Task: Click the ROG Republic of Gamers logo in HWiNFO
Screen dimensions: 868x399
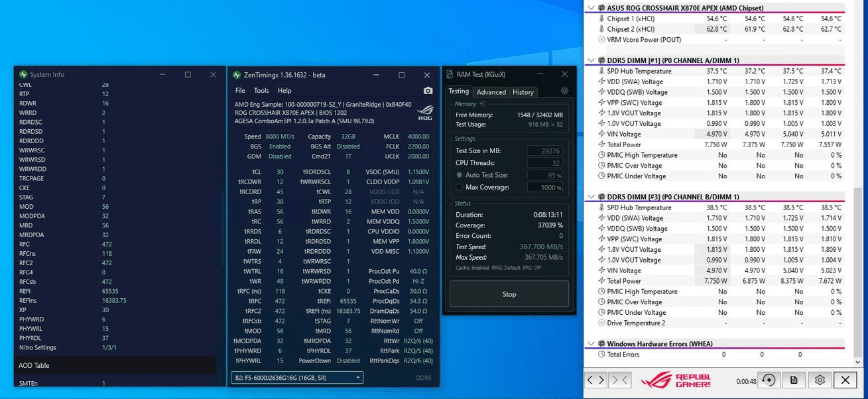Action: pos(675,380)
